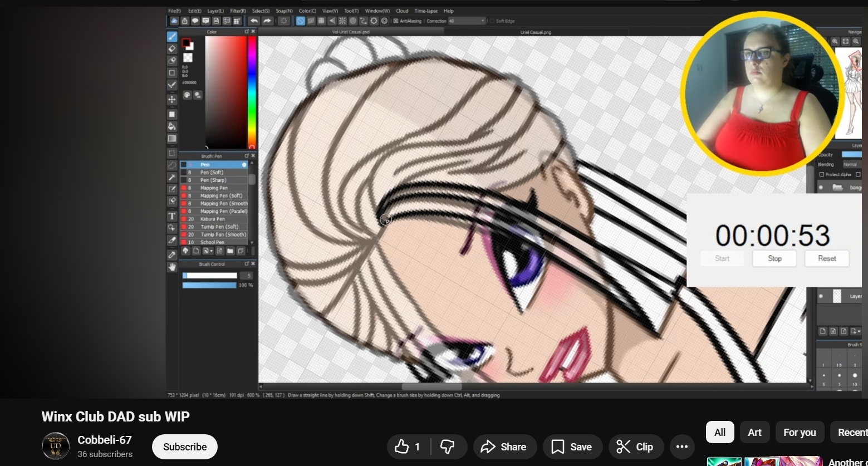Image resolution: width=868 pixels, height=466 pixels.
Task: Click the Undo arrow in toolbar
Action: [254, 21]
